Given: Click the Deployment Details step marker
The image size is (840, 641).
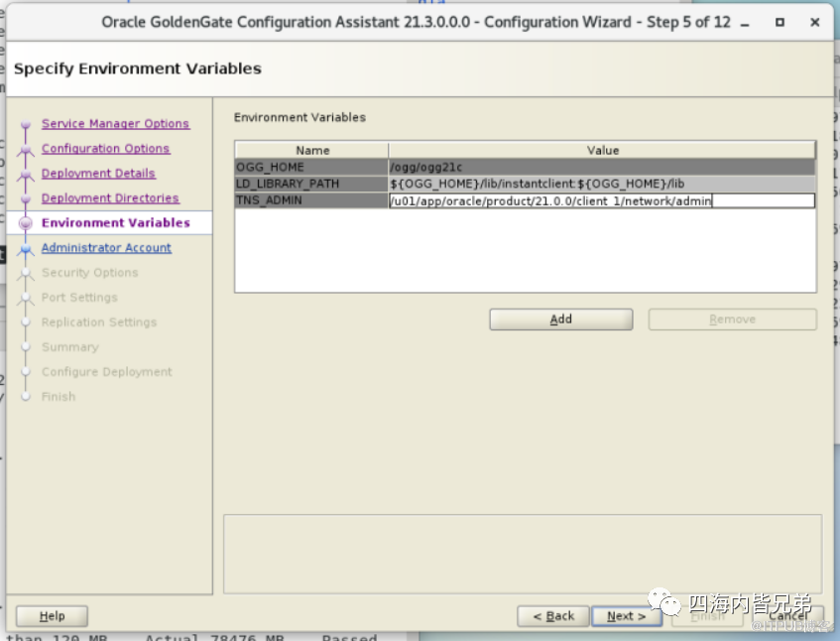Looking at the screenshot, I should 25,175.
